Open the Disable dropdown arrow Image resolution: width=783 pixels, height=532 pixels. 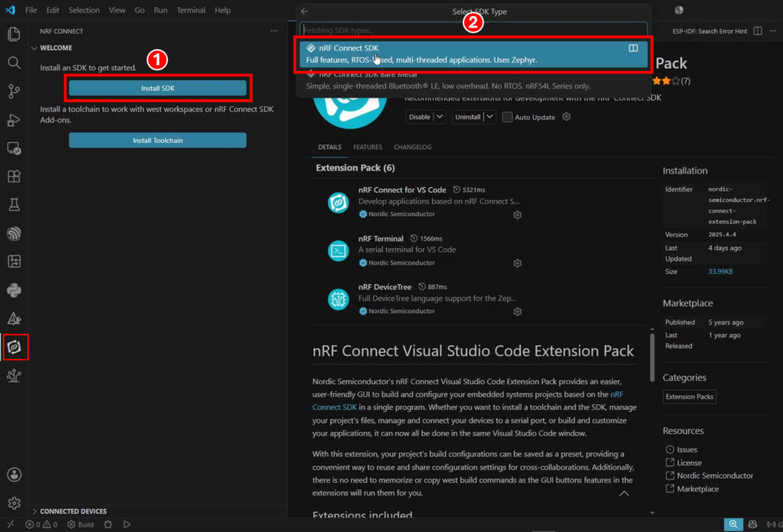click(440, 117)
